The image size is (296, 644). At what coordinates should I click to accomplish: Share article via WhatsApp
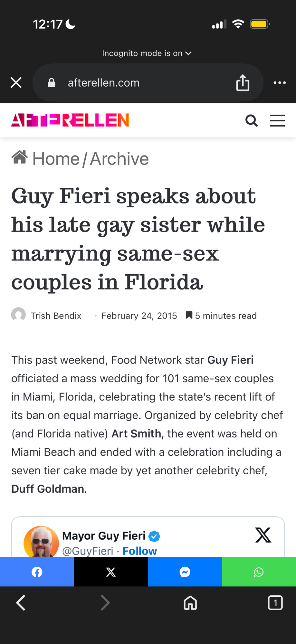click(x=259, y=572)
